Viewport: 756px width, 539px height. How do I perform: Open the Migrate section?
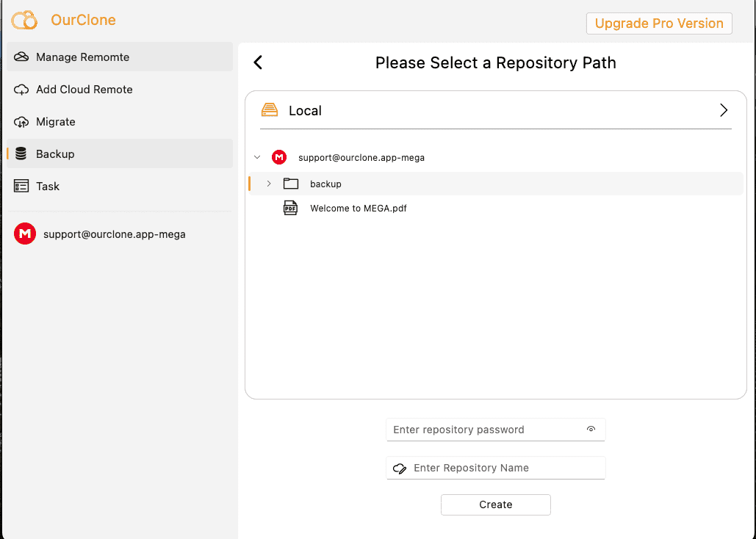click(x=120, y=121)
